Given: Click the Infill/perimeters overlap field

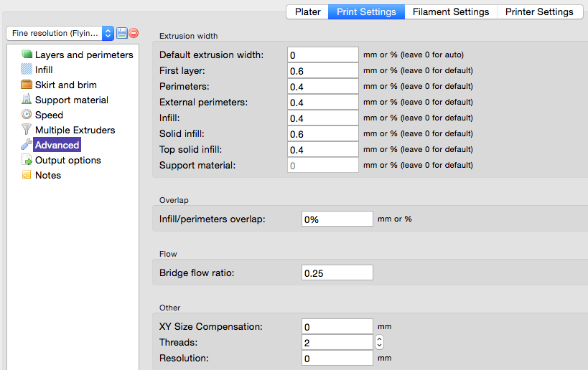Looking at the screenshot, I should tap(337, 219).
